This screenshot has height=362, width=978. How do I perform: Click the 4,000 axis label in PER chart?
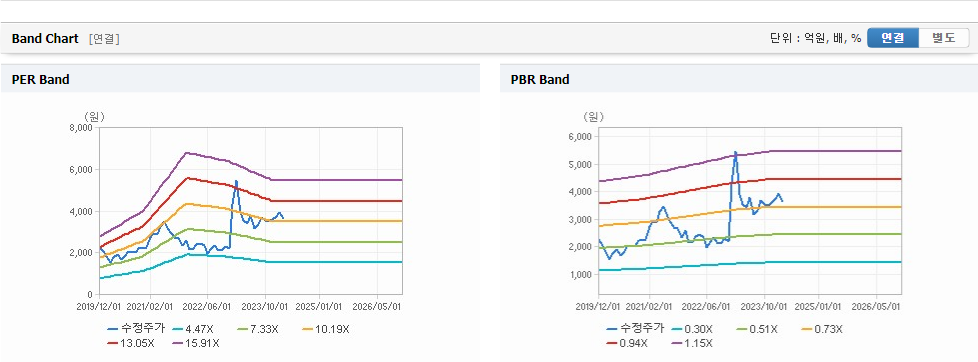coord(81,212)
